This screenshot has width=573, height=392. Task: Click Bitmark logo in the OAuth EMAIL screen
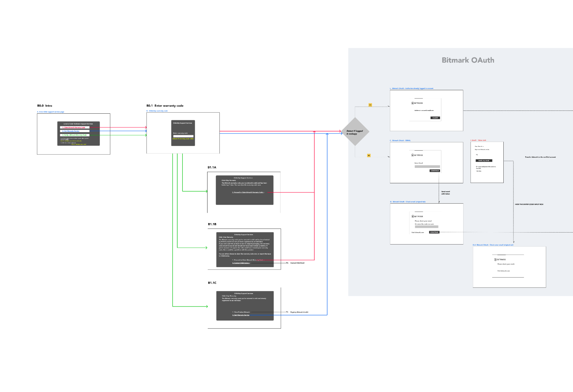click(x=417, y=155)
